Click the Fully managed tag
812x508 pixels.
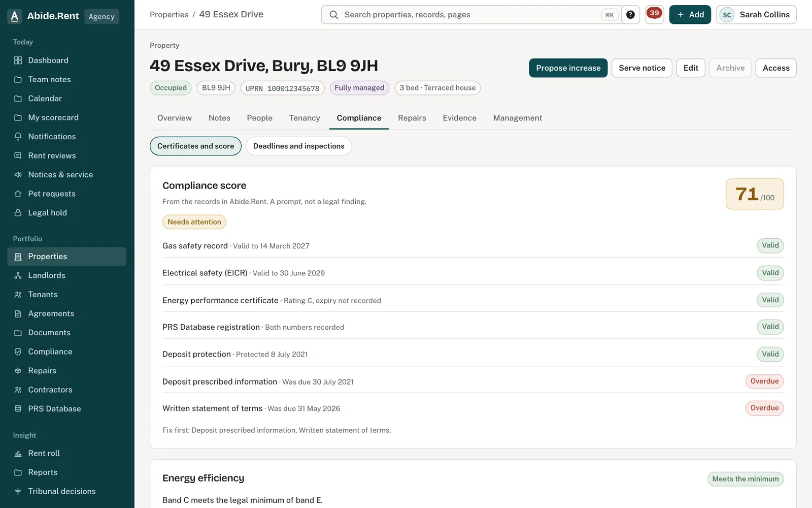click(x=359, y=88)
